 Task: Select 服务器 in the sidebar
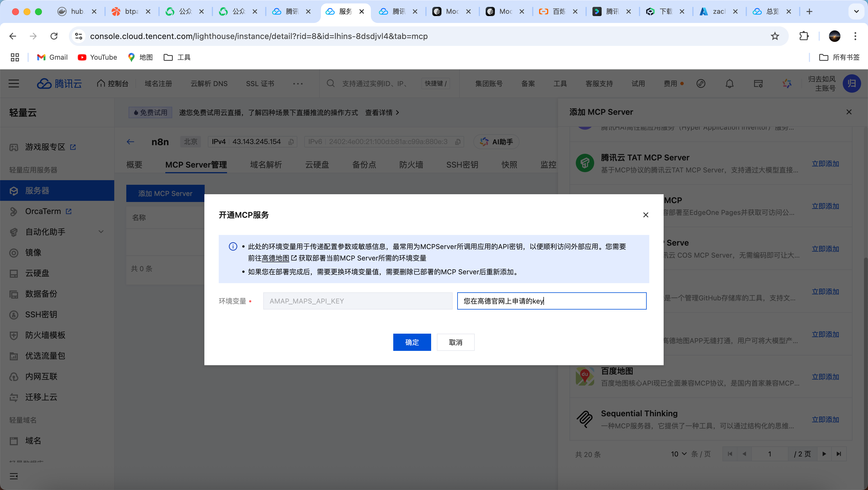coord(57,190)
